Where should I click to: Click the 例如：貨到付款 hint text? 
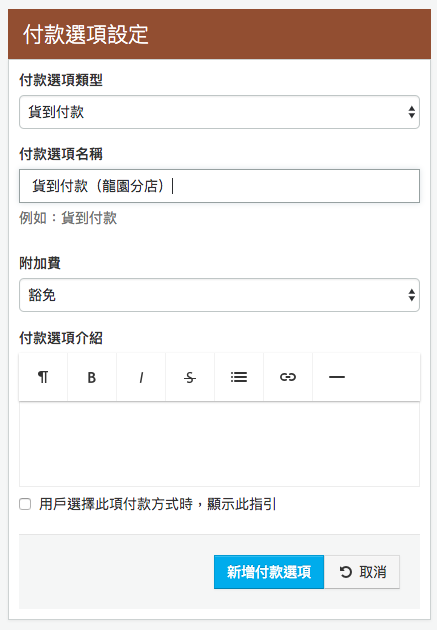pos(68,218)
